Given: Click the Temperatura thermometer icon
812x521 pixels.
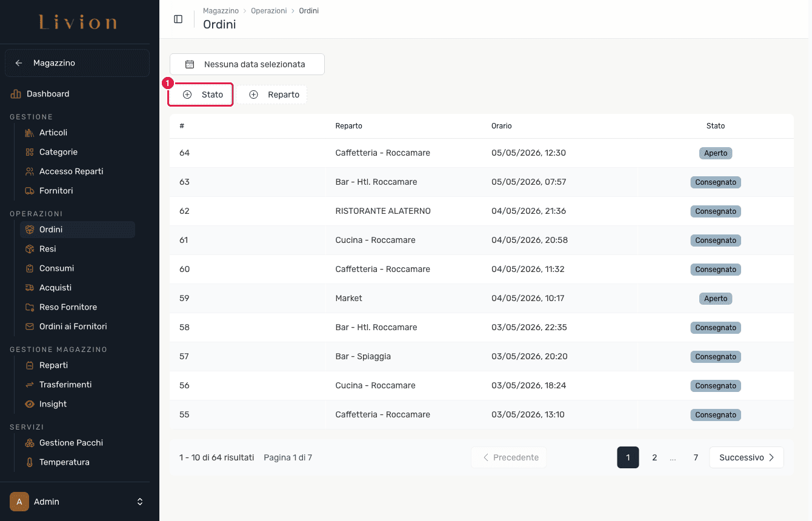Looking at the screenshot, I should pyautogui.click(x=29, y=462).
